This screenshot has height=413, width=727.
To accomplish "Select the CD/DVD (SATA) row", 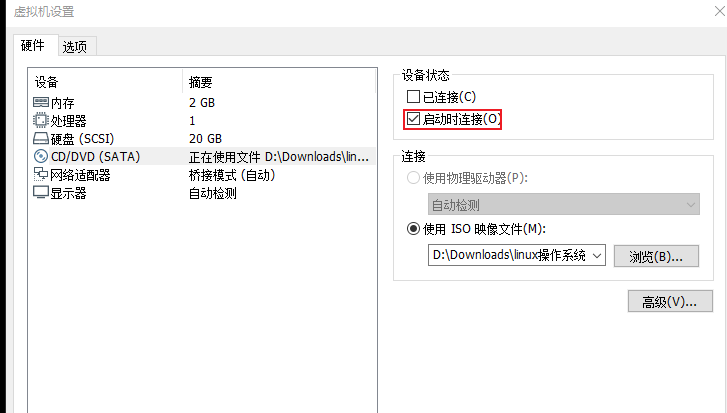I will pyautogui.click(x=202, y=157).
